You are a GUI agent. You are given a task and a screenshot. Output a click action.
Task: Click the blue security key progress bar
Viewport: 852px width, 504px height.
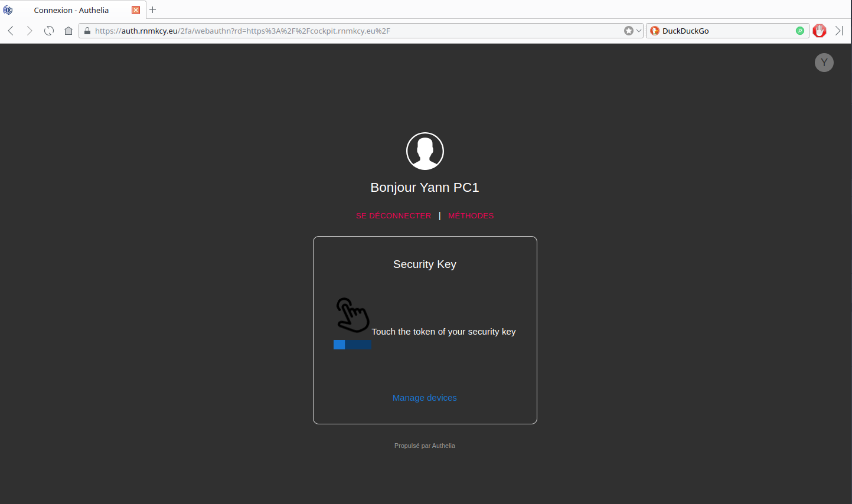[x=352, y=345]
